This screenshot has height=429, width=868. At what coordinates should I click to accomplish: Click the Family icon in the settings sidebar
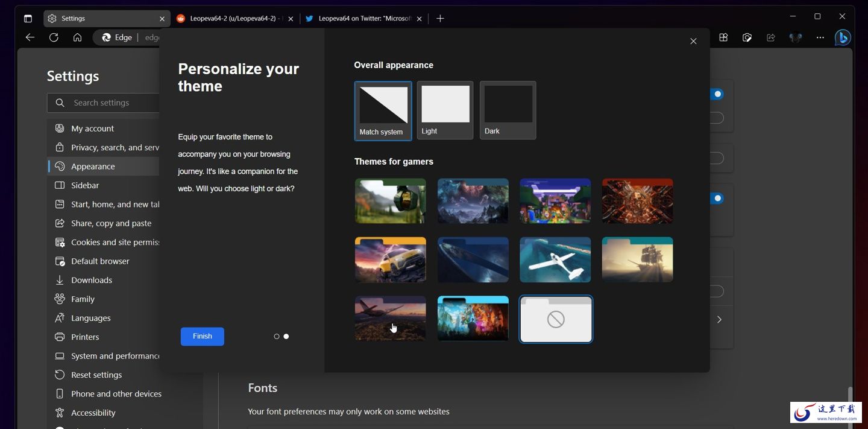(60, 299)
